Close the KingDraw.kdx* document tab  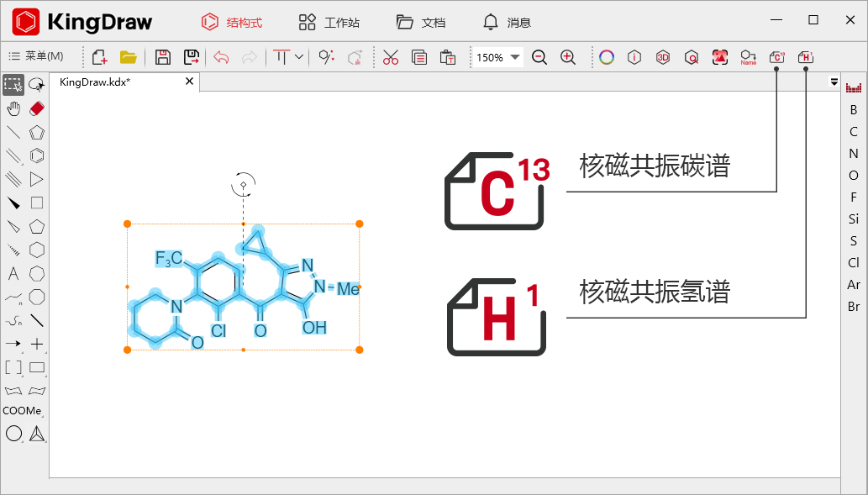pos(189,82)
